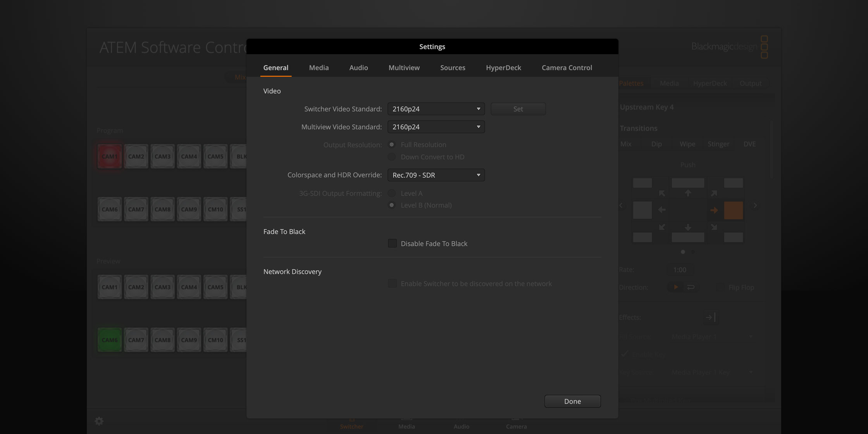Viewport: 868px width, 434px height.
Task: Open the settings gear icon
Action: tap(99, 421)
